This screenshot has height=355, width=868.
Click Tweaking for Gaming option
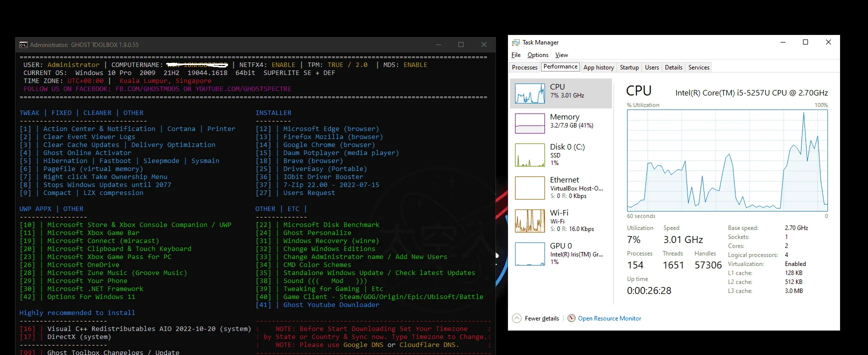319,288
